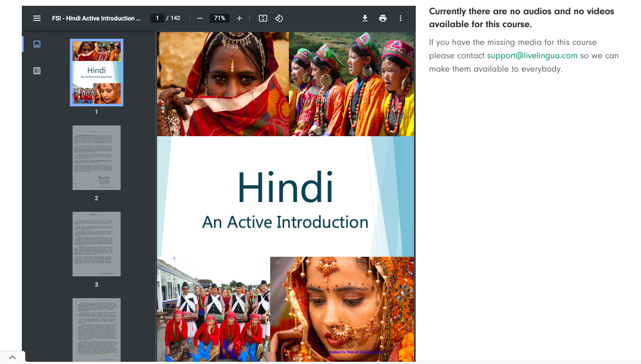The height and width of the screenshot is (364, 641).
Task: Expand the bottom-left chevron panel
Action: (12, 357)
